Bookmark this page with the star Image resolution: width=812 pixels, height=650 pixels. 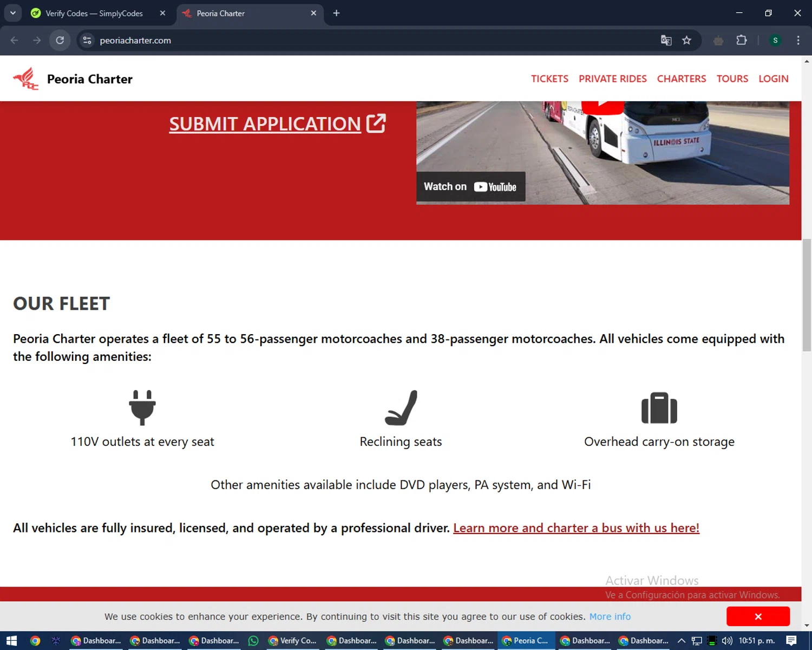coord(686,40)
